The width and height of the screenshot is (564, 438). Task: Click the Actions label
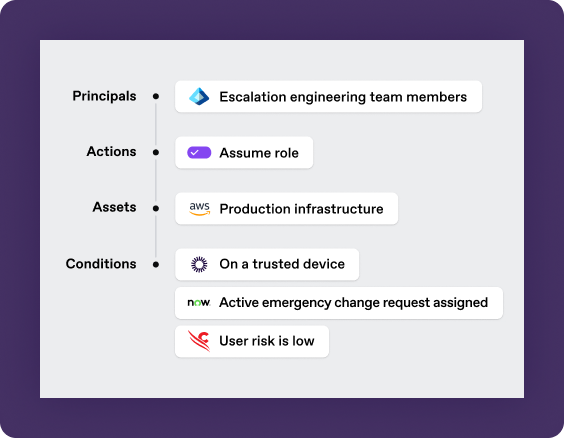point(112,152)
